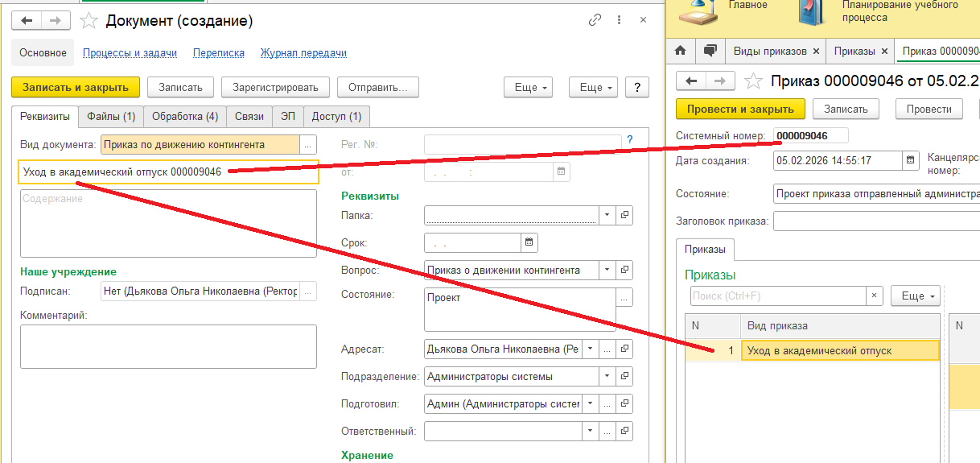Open calendar for Дата создания field
The image size is (980, 463).
tap(910, 160)
